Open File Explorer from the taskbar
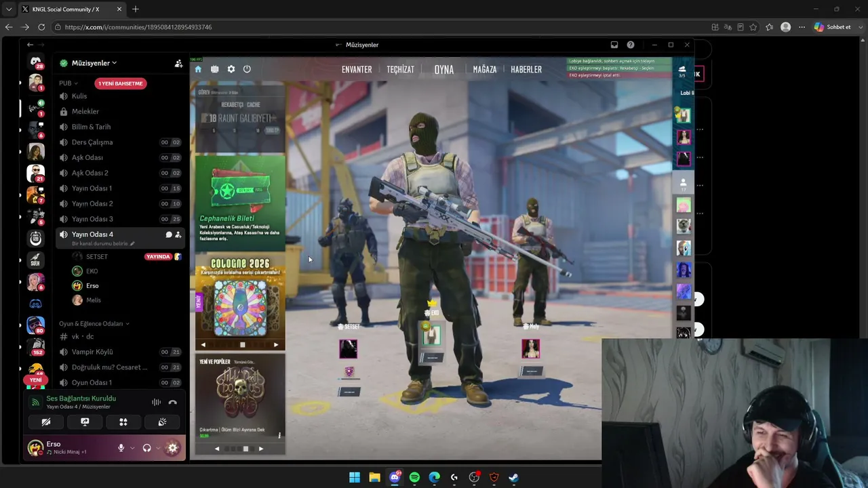The height and width of the screenshot is (488, 868). point(374,477)
